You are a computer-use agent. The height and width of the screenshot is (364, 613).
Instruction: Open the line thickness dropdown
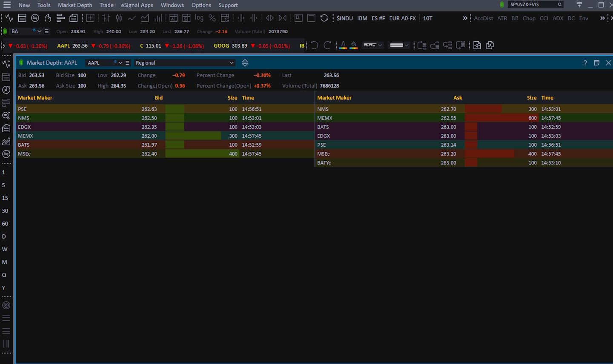click(399, 45)
